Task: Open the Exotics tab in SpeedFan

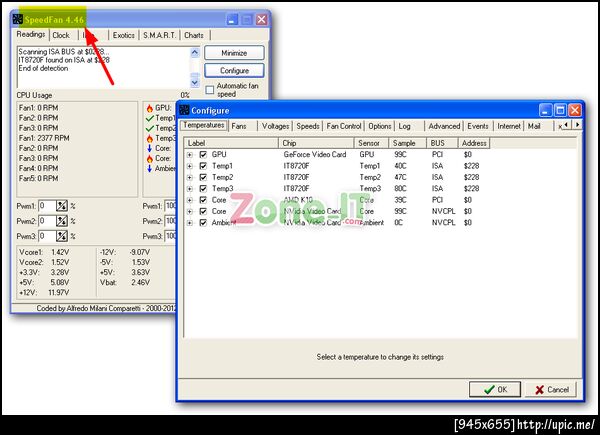Action: coord(124,35)
